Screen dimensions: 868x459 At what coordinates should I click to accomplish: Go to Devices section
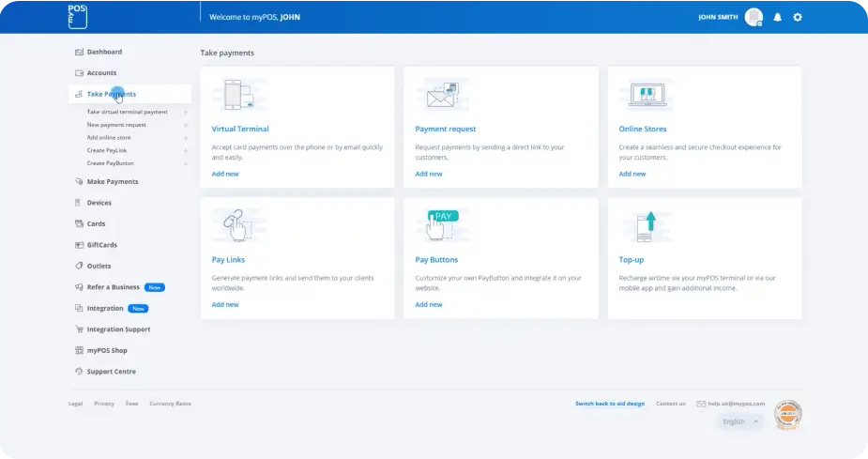[x=99, y=202]
